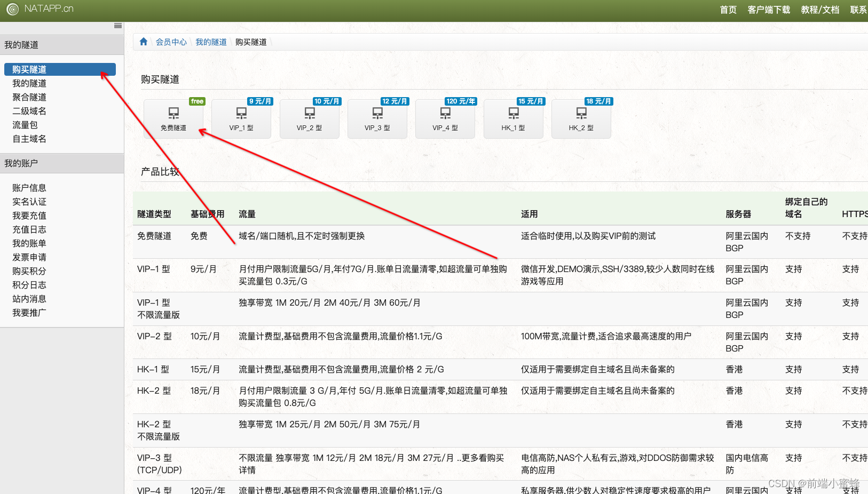The width and height of the screenshot is (868, 494).
Task: Click the 10元/月 fee cell
Action: 205,336
